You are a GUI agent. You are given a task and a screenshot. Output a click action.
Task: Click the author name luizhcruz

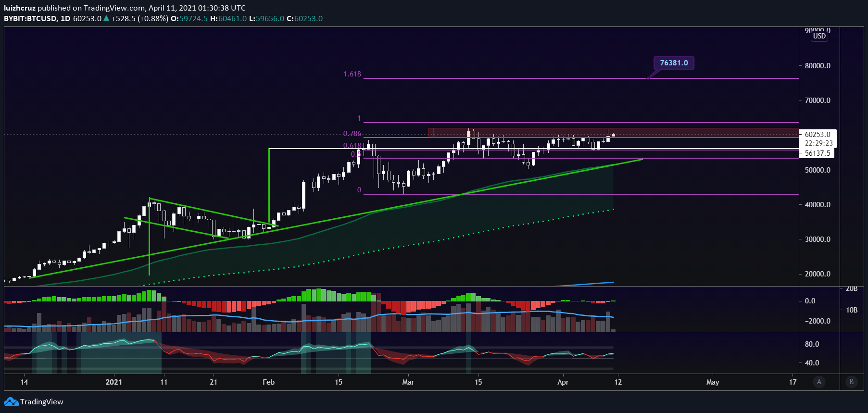click(20, 8)
